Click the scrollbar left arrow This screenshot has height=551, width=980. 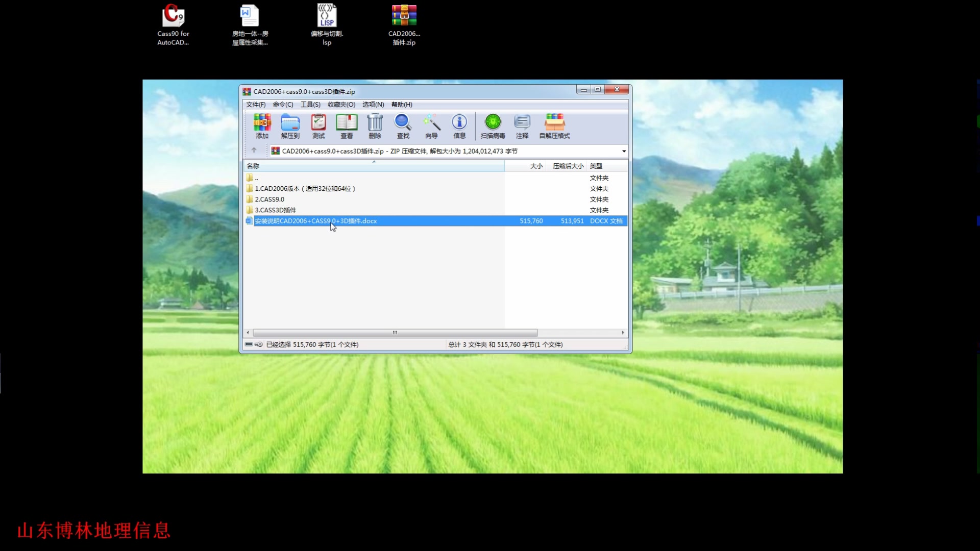pyautogui.click(x=248, y=333)
